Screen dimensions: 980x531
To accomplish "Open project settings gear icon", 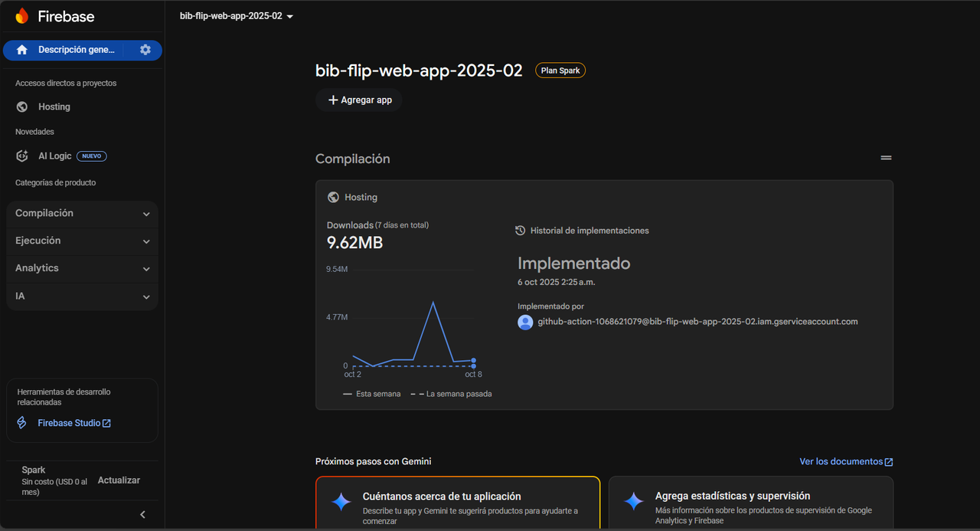I will point(145,50).
